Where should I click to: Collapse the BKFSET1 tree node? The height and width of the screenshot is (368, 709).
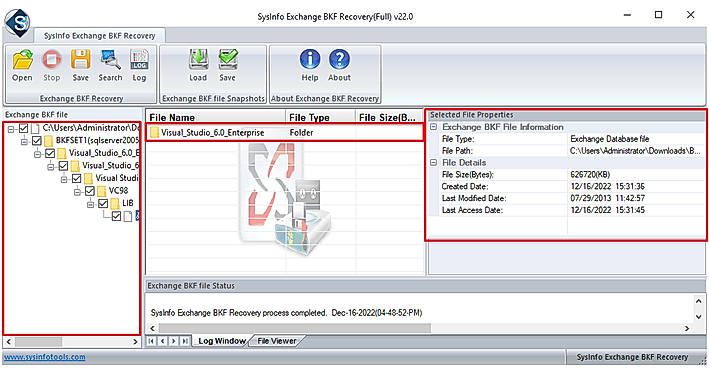24,142
